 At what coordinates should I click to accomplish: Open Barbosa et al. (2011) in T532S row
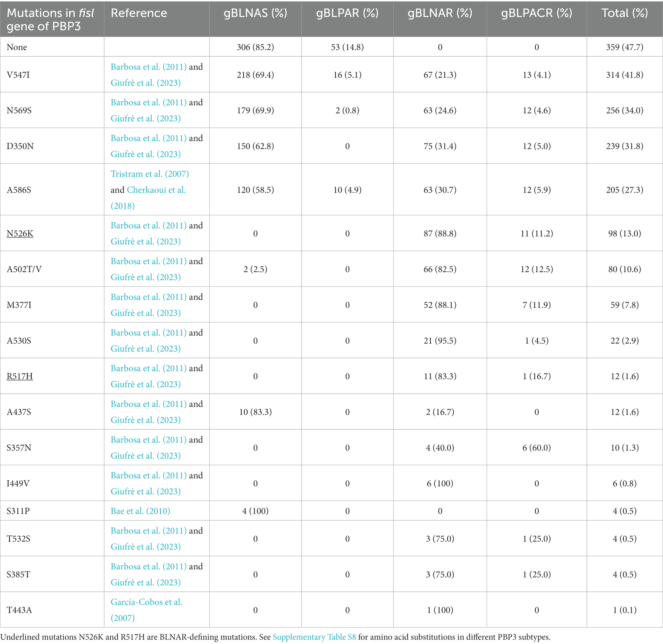pyautogui.click(x=148, y=531)
